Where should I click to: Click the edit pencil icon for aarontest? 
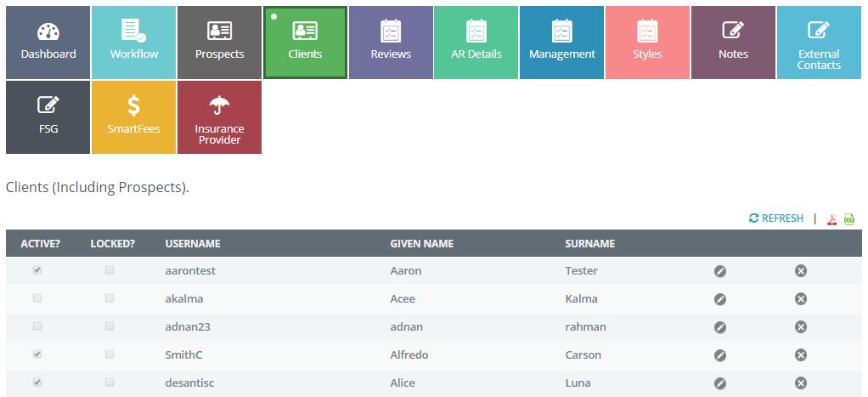click(x=719, y=271)
